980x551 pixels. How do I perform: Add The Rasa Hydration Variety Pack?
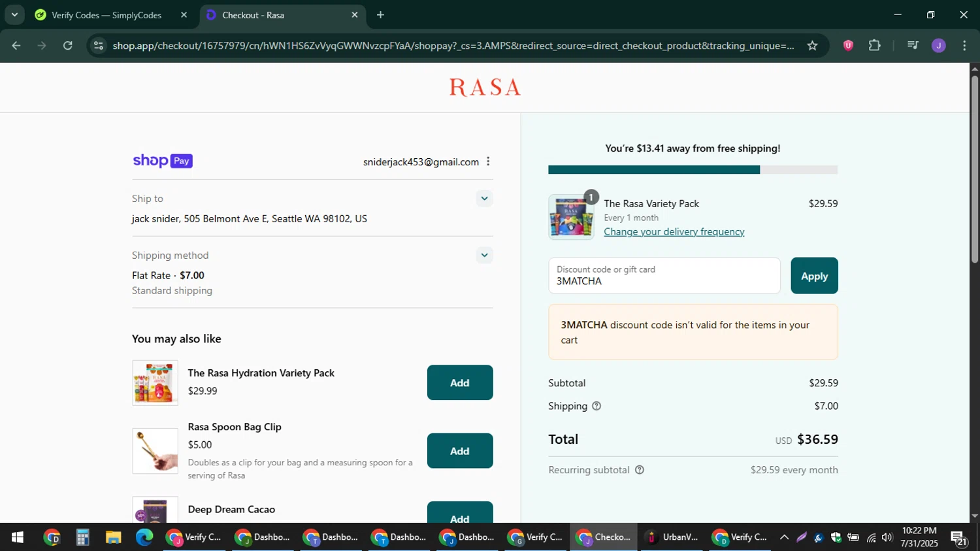point(460,382)
